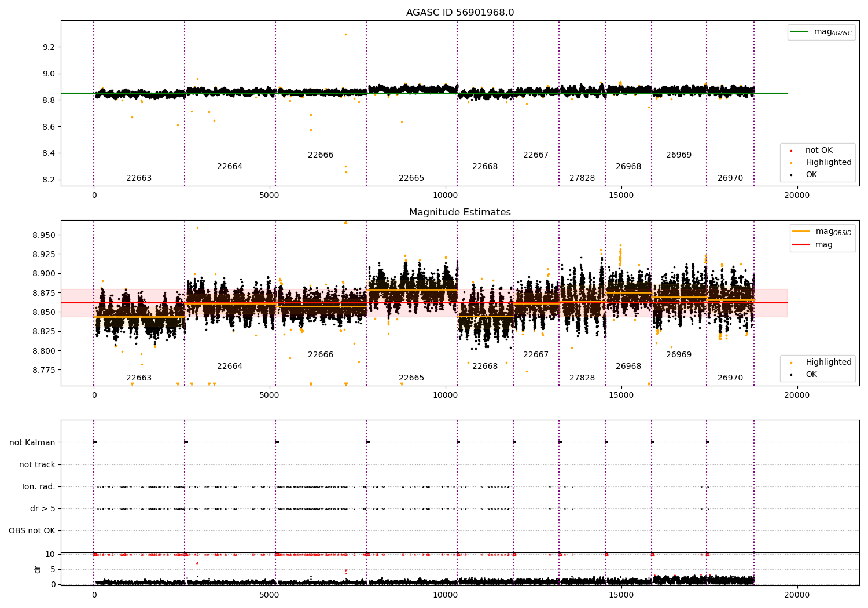Click the rotated 'dr' axis label

tap(38, 569)
